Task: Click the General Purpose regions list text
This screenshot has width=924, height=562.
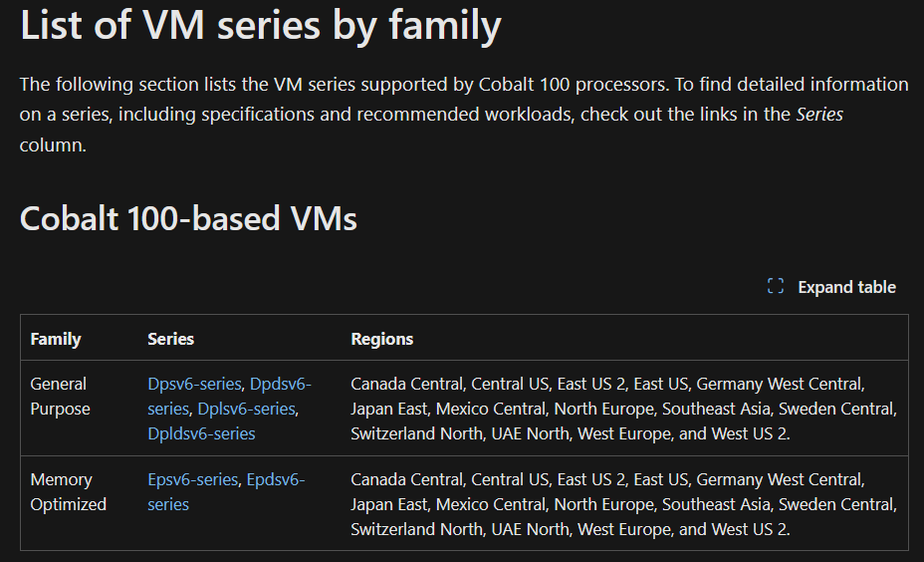Action: click(624, 409)
